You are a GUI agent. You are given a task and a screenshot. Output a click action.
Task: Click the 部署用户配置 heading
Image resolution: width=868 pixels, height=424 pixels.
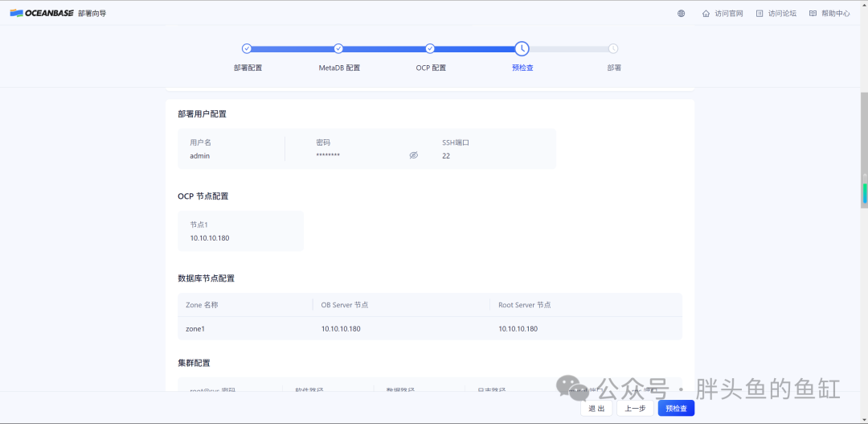point(202,114)
